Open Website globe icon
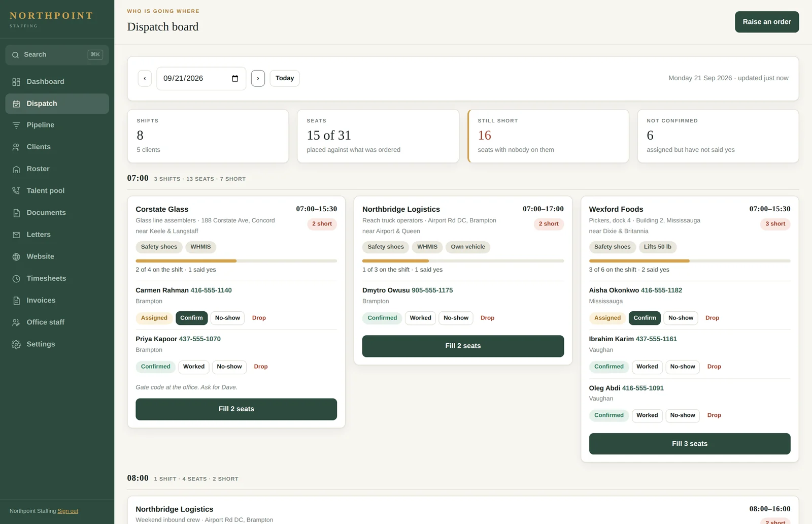The image size is (812, 524). (16, 256)
